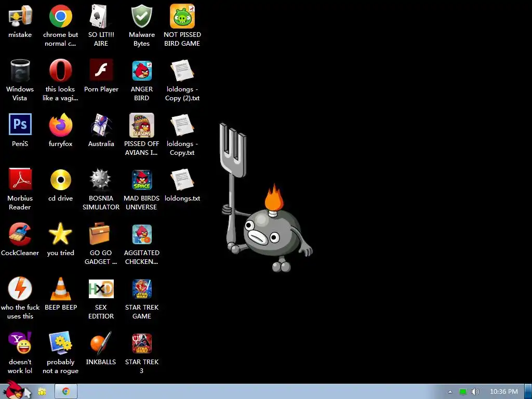
Task: Select 'loldongs - Copy (2).txt' file
Action: point(182,71)
